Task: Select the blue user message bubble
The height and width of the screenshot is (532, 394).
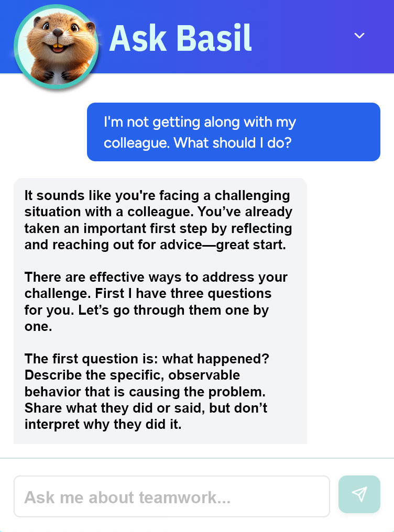Action: pos(233,132)
